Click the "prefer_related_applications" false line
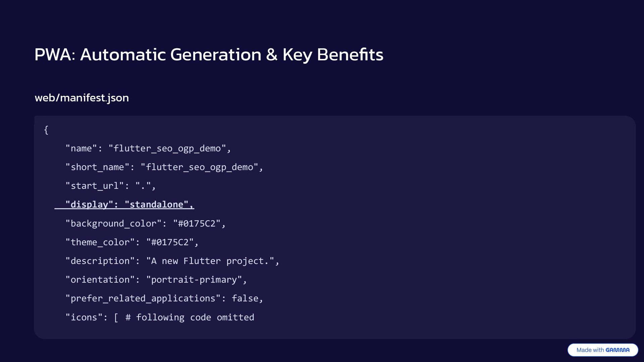644x362 pixels. point(164,299)
